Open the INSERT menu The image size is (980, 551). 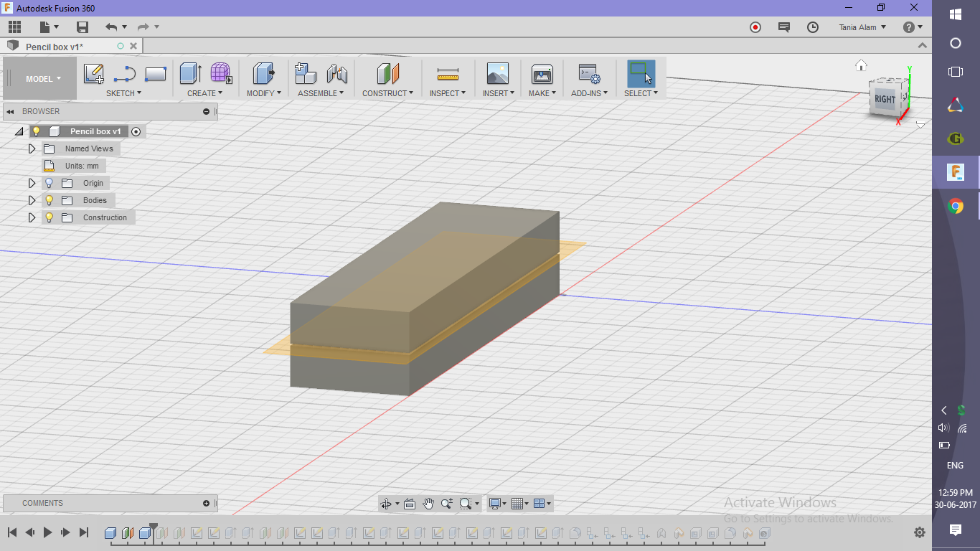[x=498, y=93]
